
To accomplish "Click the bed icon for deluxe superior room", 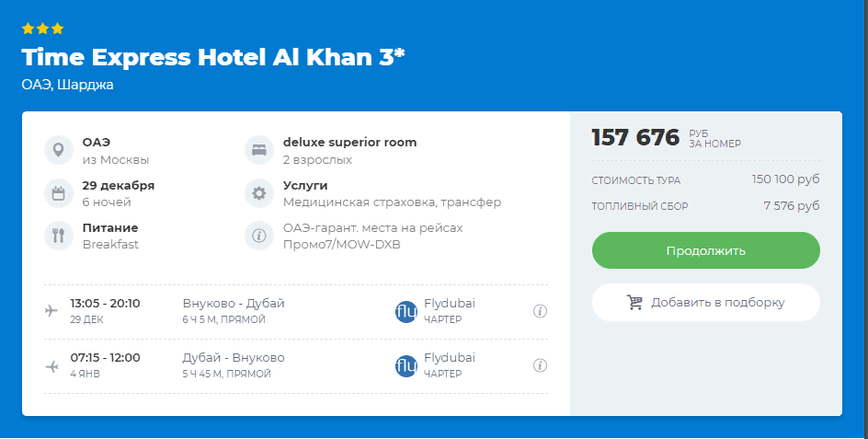I will pos(258,150).
